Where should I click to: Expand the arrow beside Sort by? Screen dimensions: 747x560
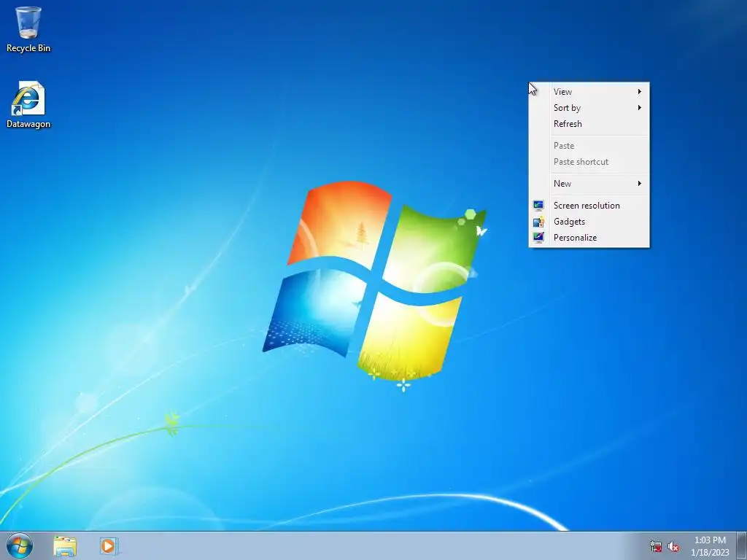[x=640, y=108]
